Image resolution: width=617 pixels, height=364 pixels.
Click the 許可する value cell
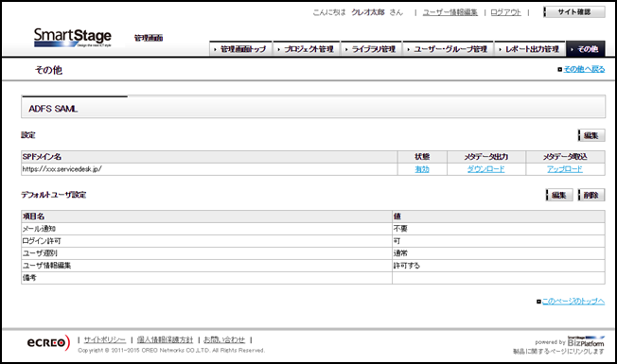498,266
